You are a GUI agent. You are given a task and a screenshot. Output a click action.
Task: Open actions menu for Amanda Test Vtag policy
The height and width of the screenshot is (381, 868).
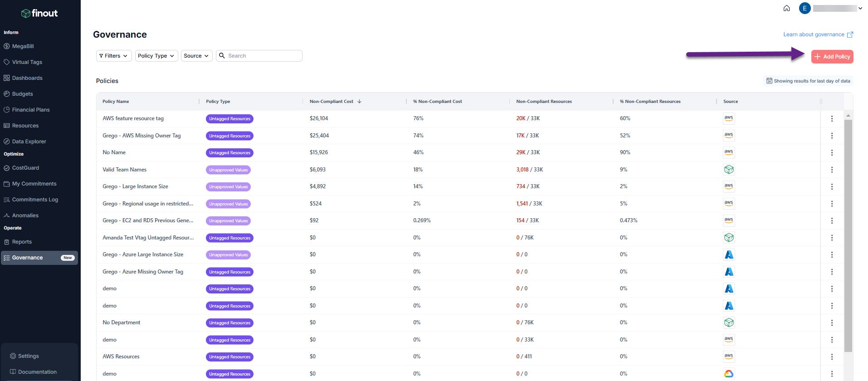[x=832, y=238]
